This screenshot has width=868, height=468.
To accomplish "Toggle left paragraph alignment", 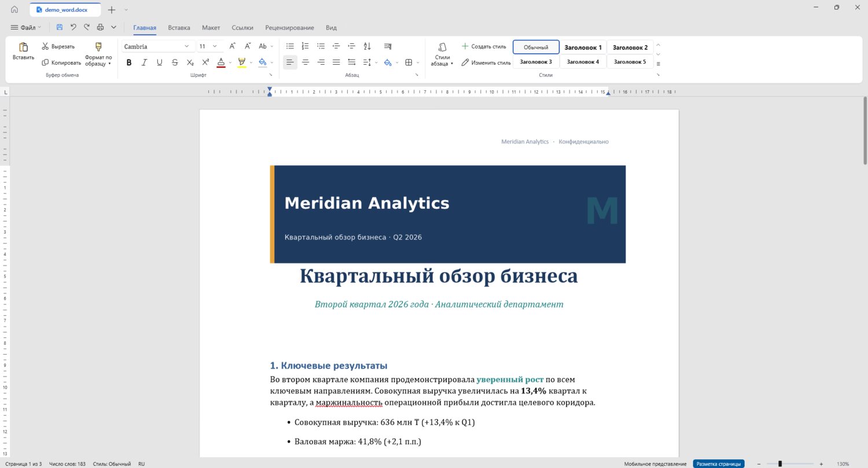I will coord(290,62).
